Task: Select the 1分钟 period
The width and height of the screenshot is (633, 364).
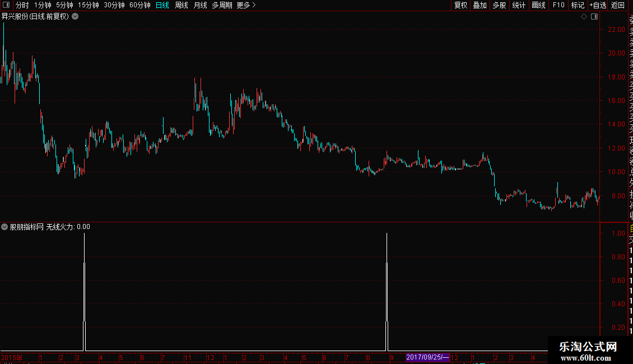Action: [x=43, y=5]
